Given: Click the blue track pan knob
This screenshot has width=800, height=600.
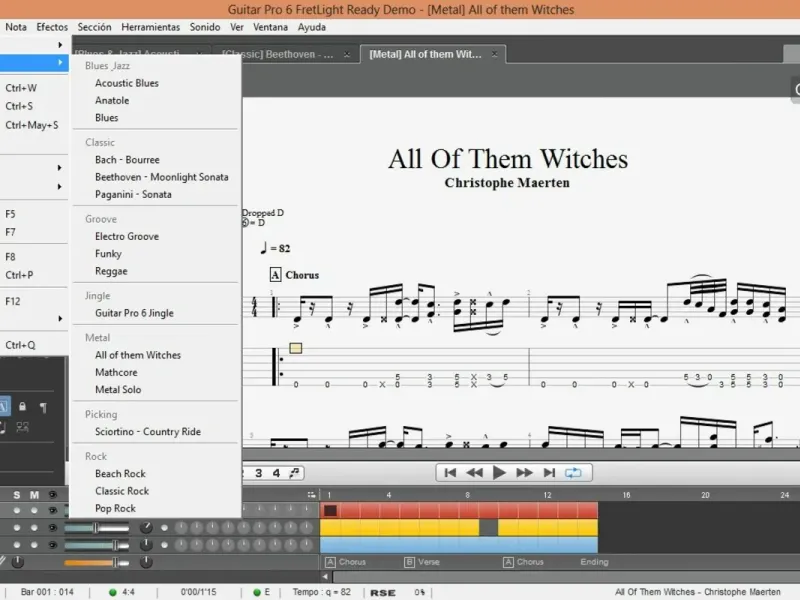Looking at the screenshot, I should point(146,545).
